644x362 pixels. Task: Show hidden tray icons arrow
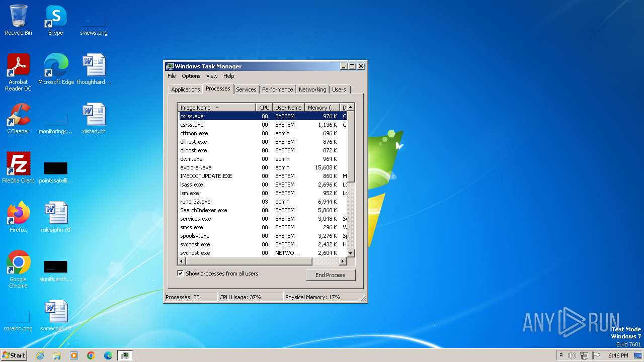561,355
